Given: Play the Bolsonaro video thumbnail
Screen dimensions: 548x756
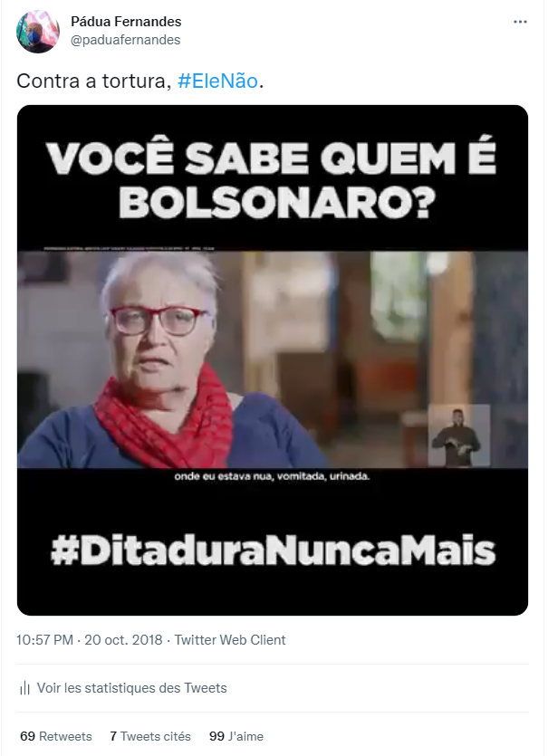Looking at the screenshot, I should point(273,360).
